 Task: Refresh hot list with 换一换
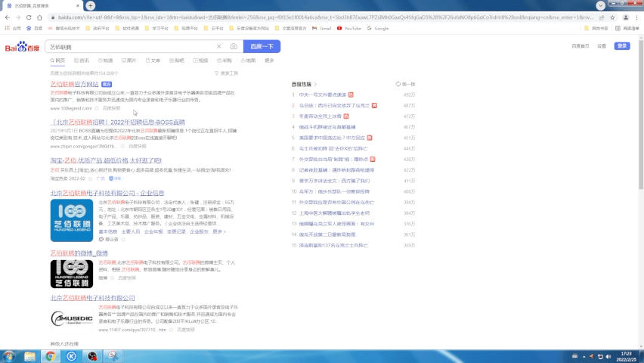point(405,84)
